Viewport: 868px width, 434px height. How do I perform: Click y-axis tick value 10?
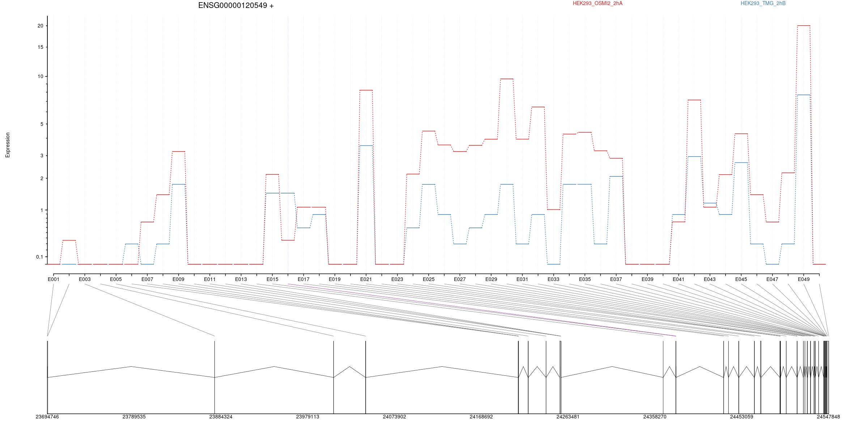coord(40,76)
